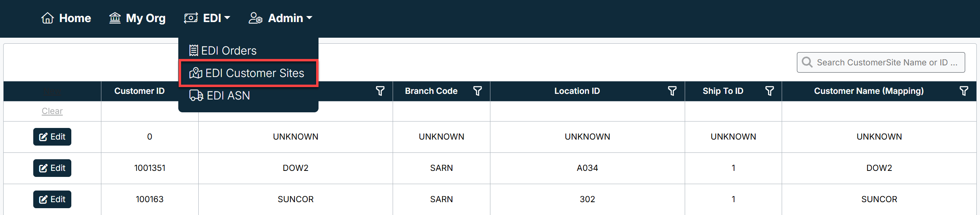Click the filter icon on Ship To ID column

pos(770,91)
